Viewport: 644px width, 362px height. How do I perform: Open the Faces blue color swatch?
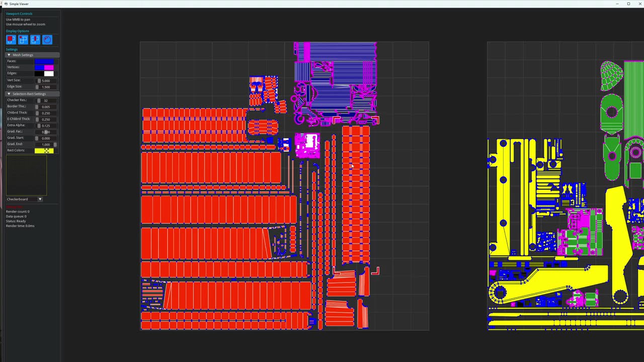click(44, 61)
